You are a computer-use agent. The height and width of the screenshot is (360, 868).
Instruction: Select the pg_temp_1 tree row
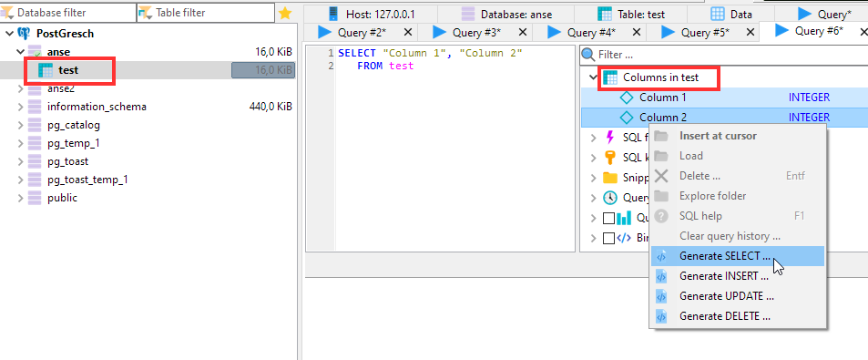pyautogui.click(x=148, y=143)
